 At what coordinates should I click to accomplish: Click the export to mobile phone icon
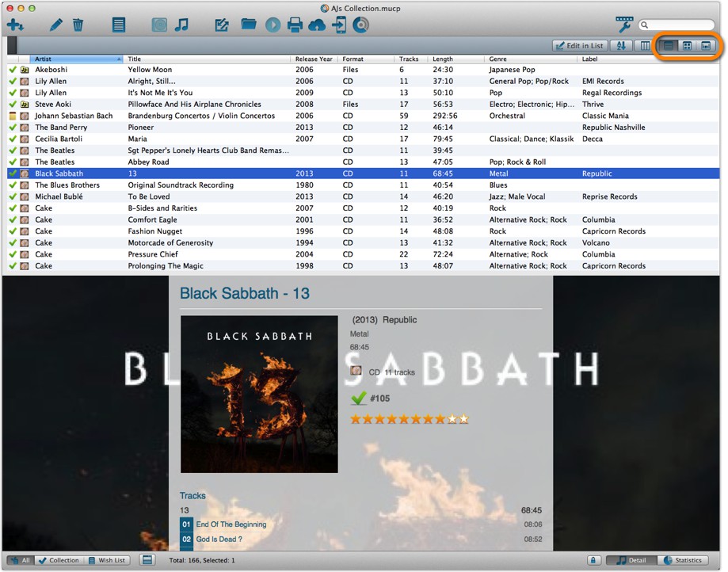pyautogui.click(x=339, y=25)
